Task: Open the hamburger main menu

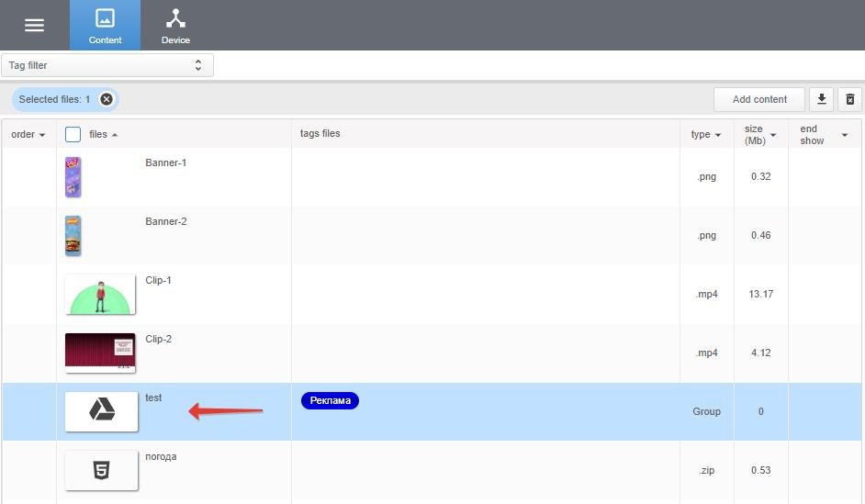Action: point(34,25)
